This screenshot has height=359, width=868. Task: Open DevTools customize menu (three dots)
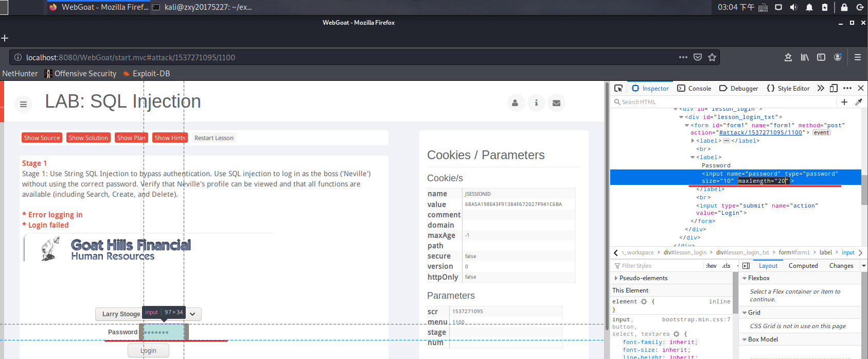(847, 88)
